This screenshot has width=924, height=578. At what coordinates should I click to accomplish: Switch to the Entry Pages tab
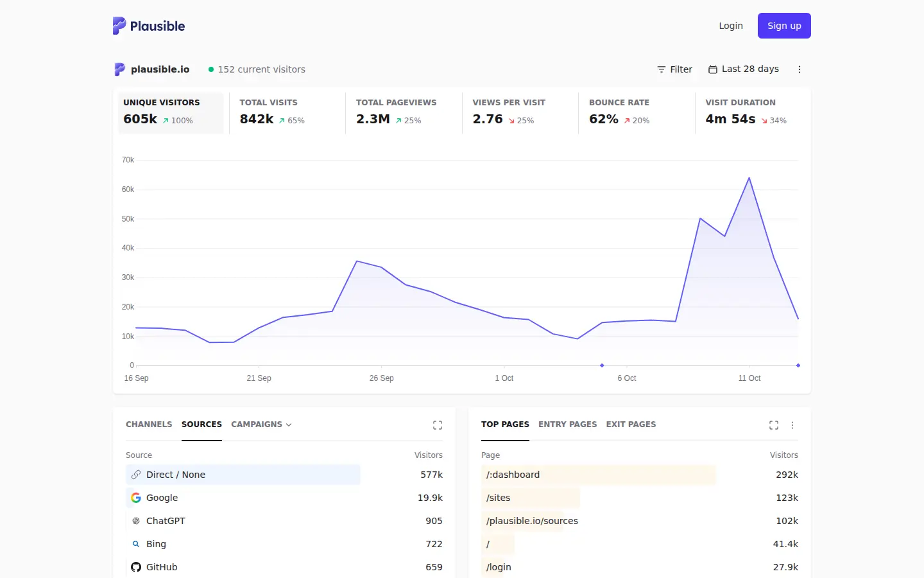[x=568, y=425]
